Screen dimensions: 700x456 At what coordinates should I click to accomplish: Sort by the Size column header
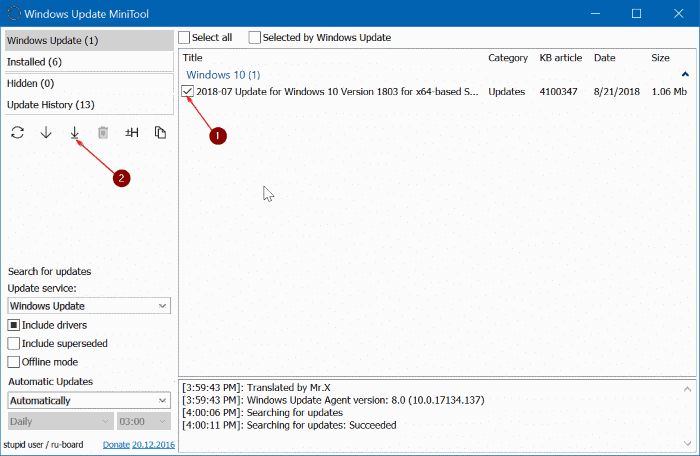tap(660, 58)
